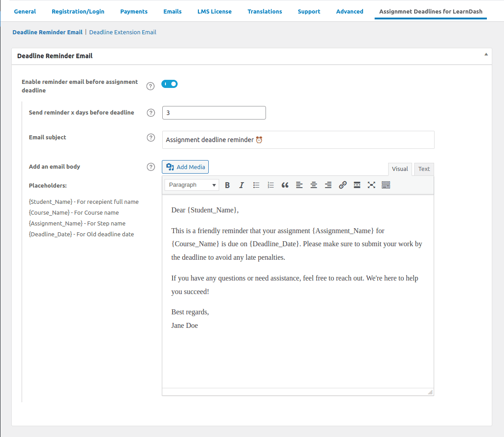Switch to the Text editor tab
504x437 pixels.
[x=424, y=169]
